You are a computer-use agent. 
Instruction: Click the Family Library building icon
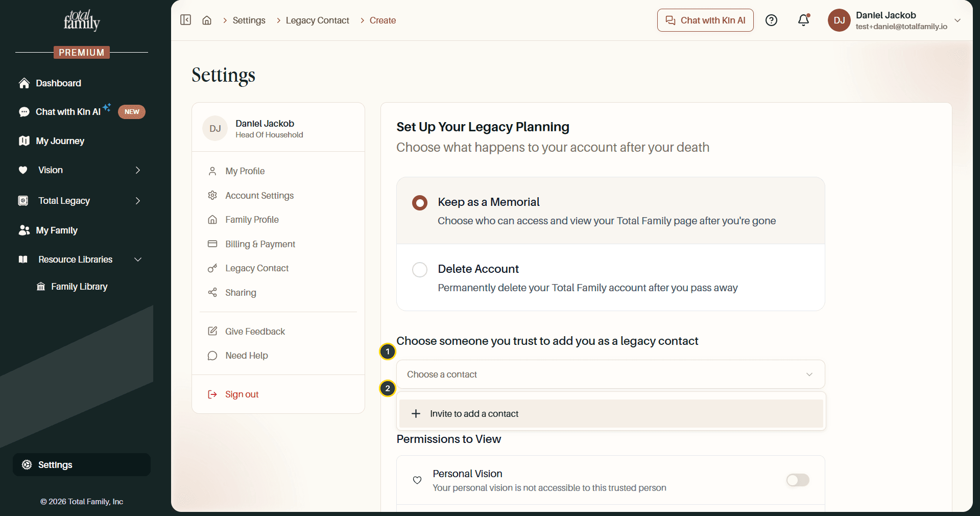click(x=41, y=287)
